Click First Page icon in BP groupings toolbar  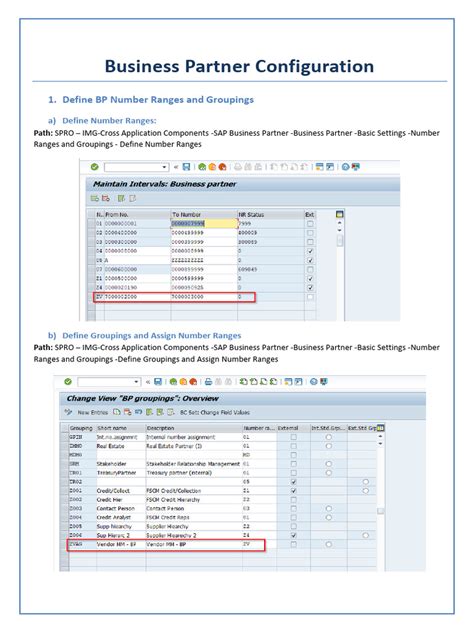pos(243,382)
